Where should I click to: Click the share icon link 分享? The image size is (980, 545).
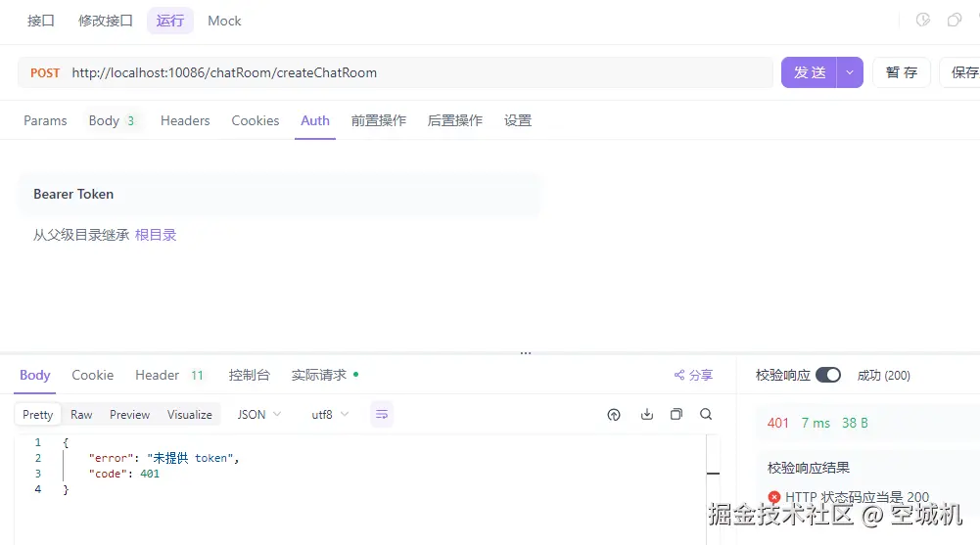tap(693, 375)
